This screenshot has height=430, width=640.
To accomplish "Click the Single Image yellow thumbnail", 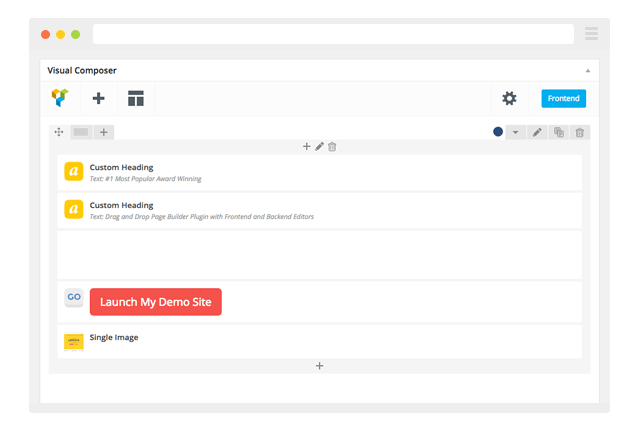I will click(74, 342).
